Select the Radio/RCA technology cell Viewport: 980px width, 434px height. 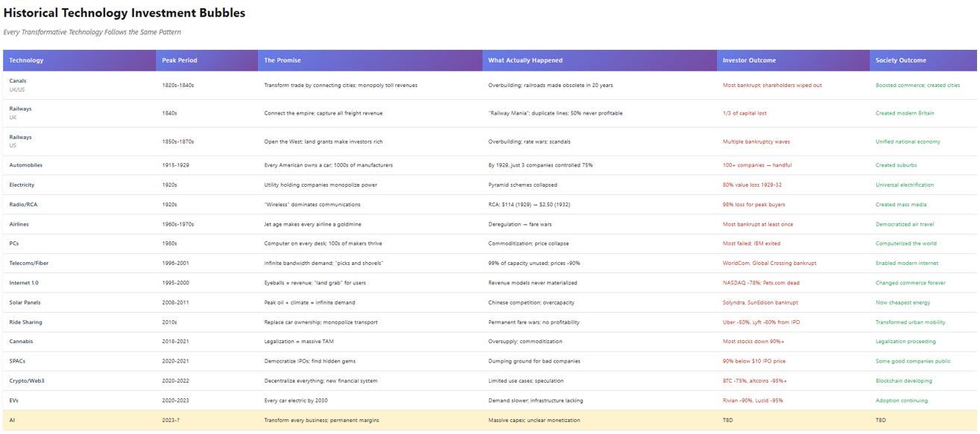pos(80,204)
